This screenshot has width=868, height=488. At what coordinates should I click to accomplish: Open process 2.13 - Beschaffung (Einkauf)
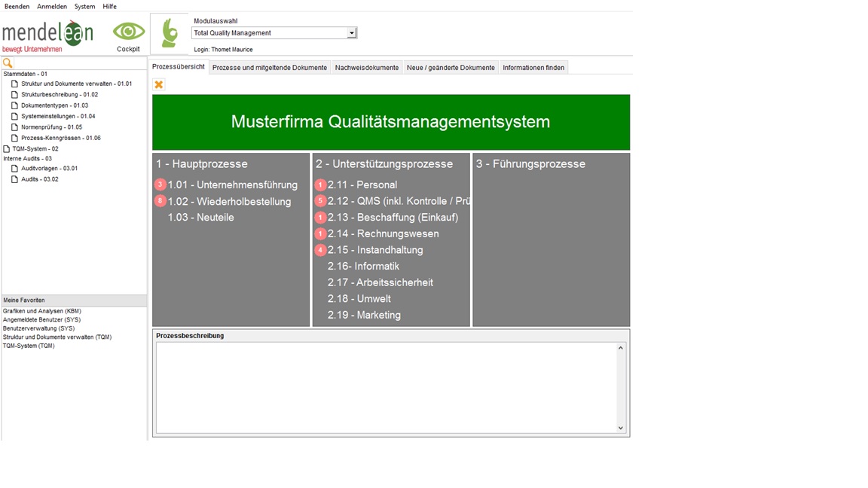(393, 218)
